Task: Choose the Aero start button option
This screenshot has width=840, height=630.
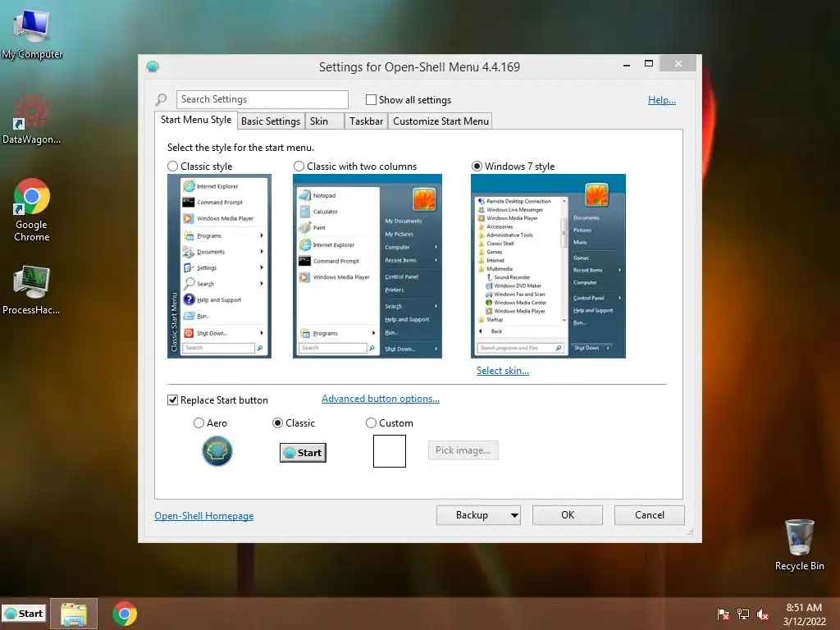Action: click(199, 423)
